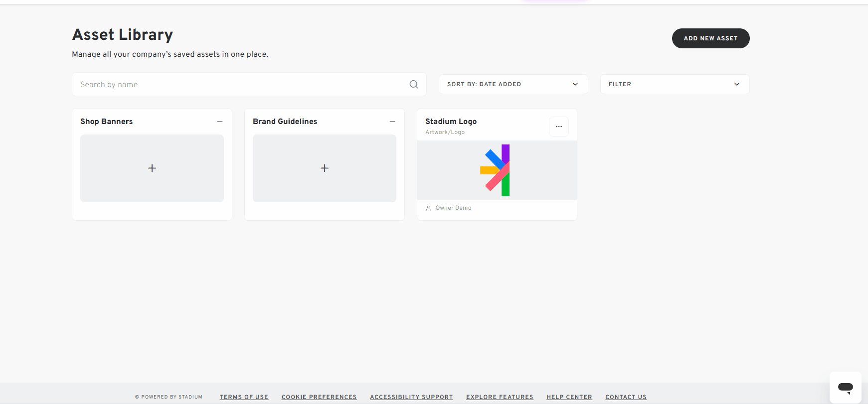Open the Sort By Date Added dropdown

tap(514, 84)
